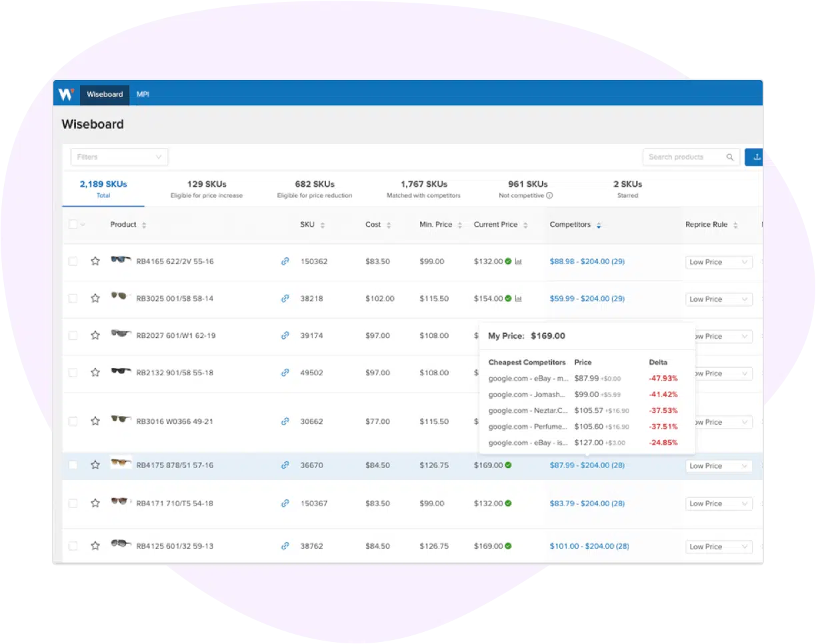816x644 pixels.
Task: Switch to the MPI tab
Action: click(x=143, y=95)
